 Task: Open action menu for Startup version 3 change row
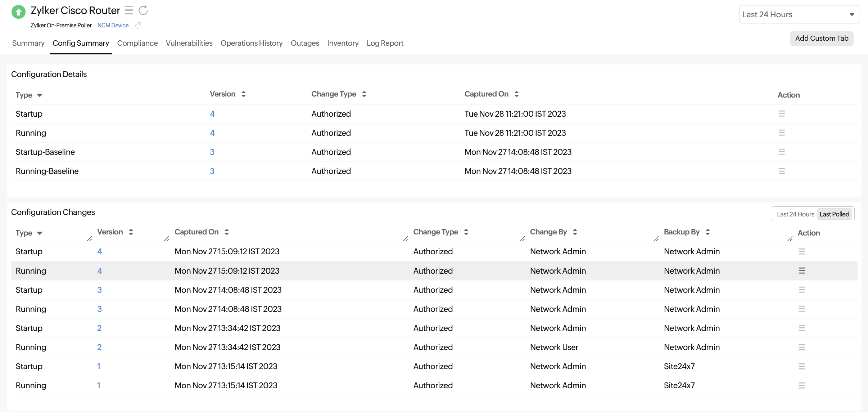(802, 290)
